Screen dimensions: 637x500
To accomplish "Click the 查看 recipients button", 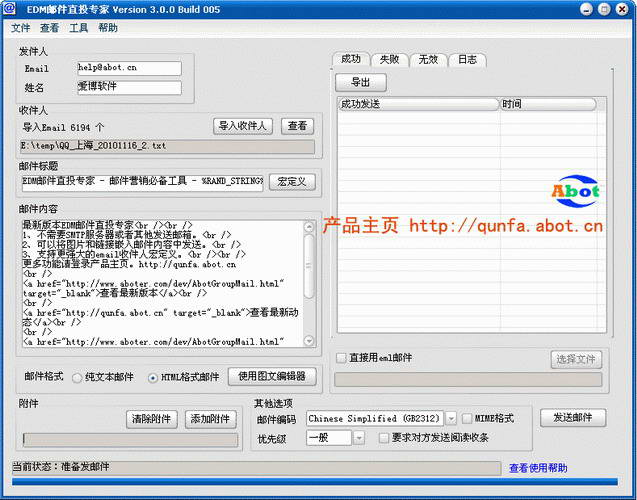I will (297, 126).
